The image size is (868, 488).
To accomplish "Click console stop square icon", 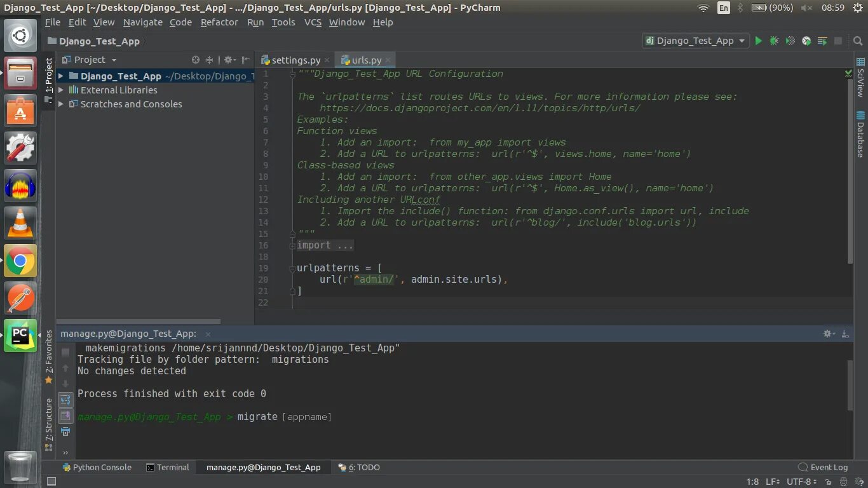I will click(65, 353).
